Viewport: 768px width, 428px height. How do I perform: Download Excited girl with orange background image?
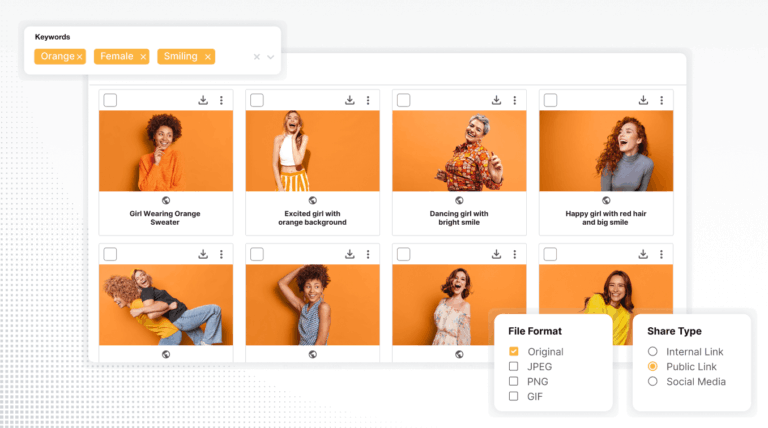pyautogui.click(x=350, y=100)
